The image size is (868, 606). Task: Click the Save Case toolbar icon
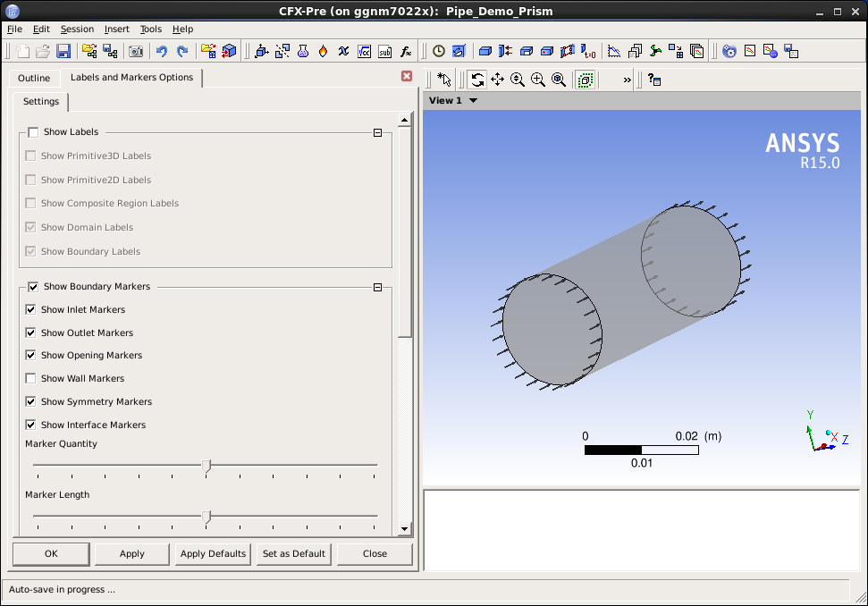pos(63,52)
